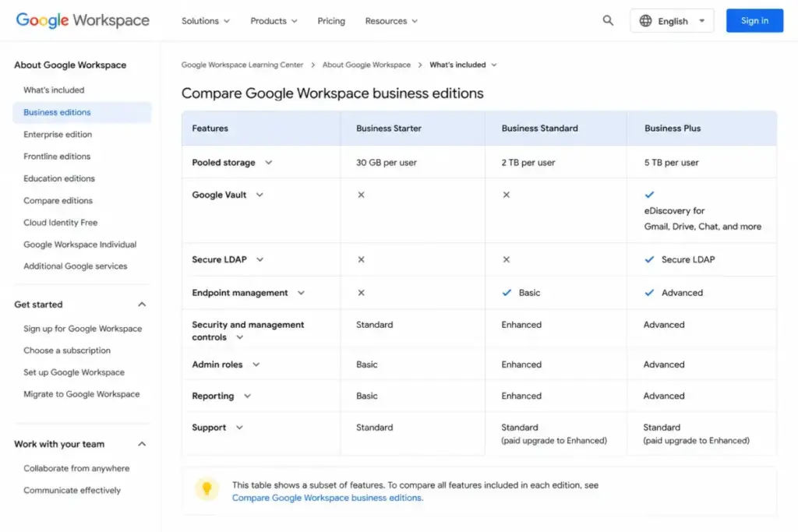
Task: Click the Secure LDAP checkmark in Business Plus
Action: [649, 259]
